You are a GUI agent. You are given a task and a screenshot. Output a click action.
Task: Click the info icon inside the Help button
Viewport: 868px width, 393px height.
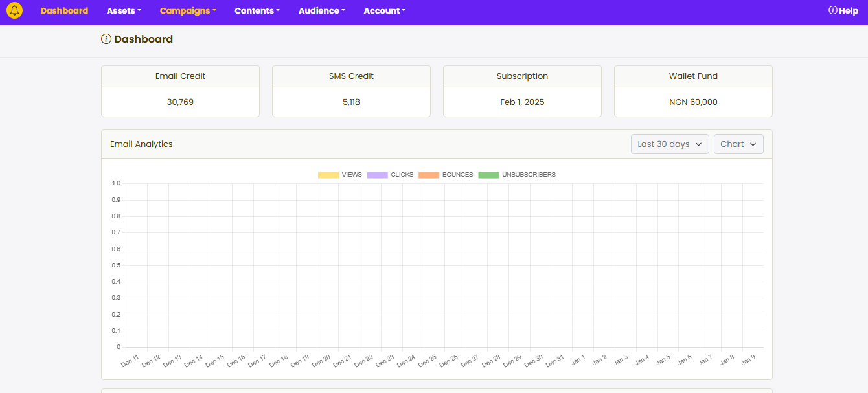click(833, 10)
